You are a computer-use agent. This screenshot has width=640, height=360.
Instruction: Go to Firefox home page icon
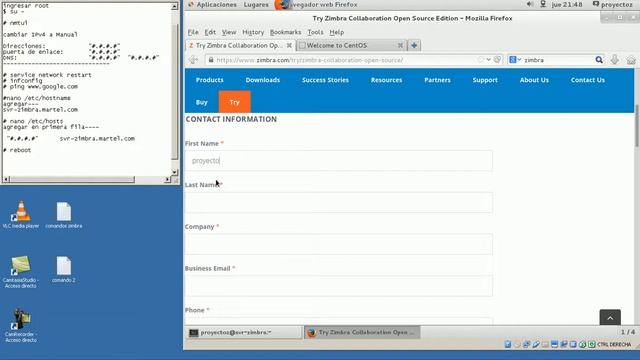631,60
